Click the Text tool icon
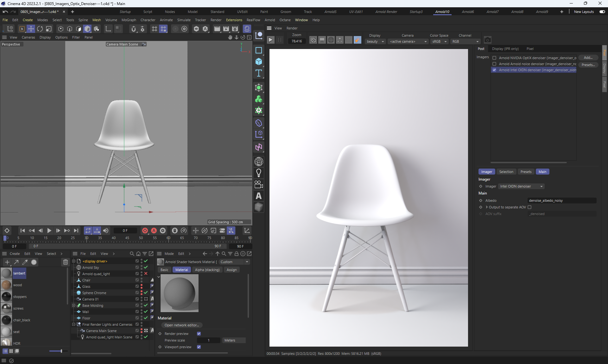This screenshot has width=608, height=364. point(259,73)
